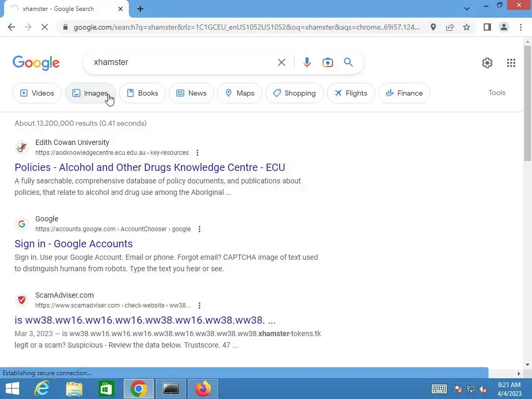Open the network tray icon
Viewport: 532px width, 399px height.
pyautogui.click(x=471, y=389)
